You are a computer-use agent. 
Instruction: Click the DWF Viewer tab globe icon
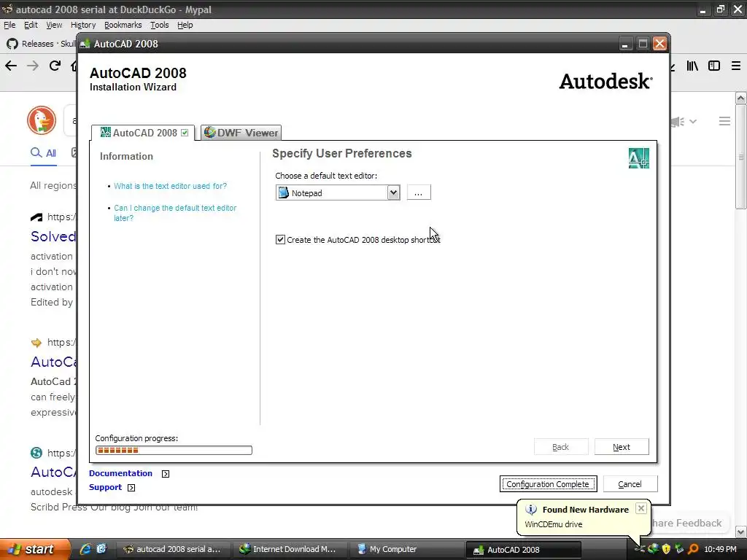coord(209,133)
